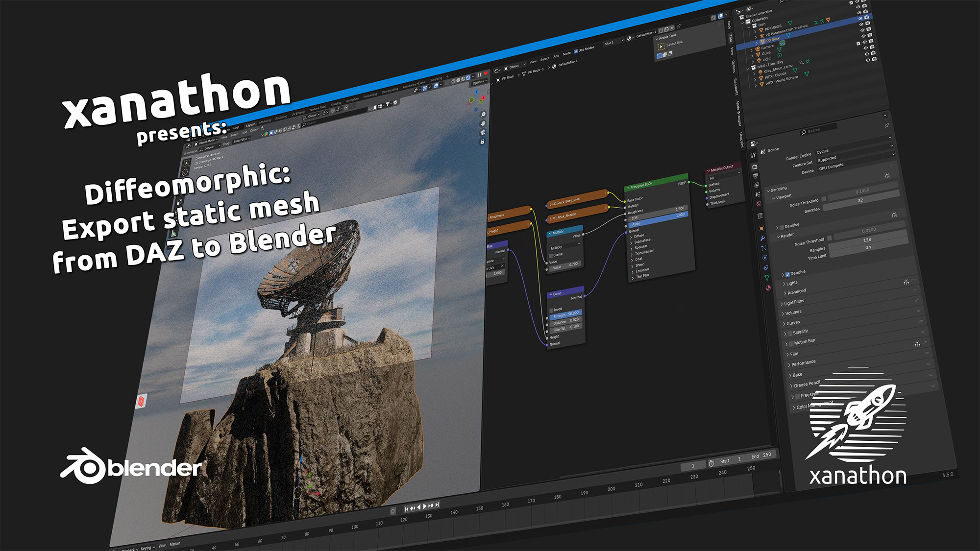Open the Object Data green triangle tab
Image resolution: width=980 pixels, height=551 pixels.
click(x=767, y=278)
